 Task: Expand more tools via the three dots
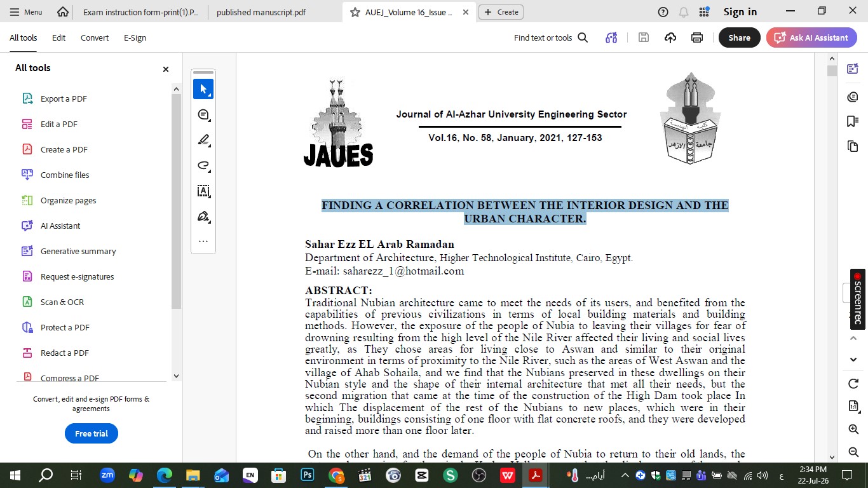(203, 241)
